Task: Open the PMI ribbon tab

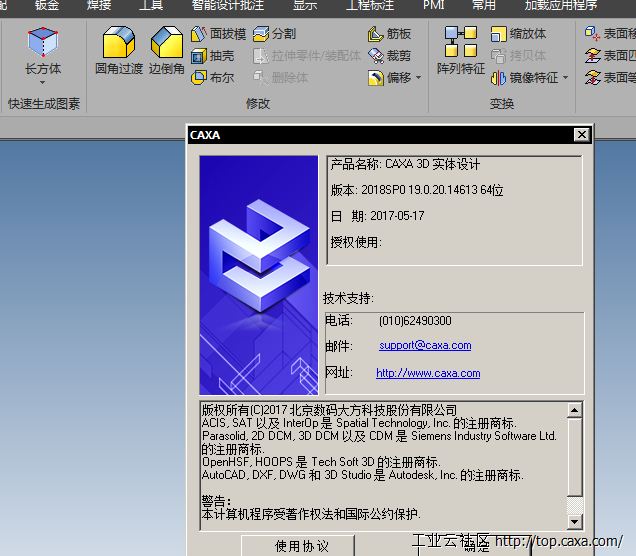Action: (x=434, y=5)
